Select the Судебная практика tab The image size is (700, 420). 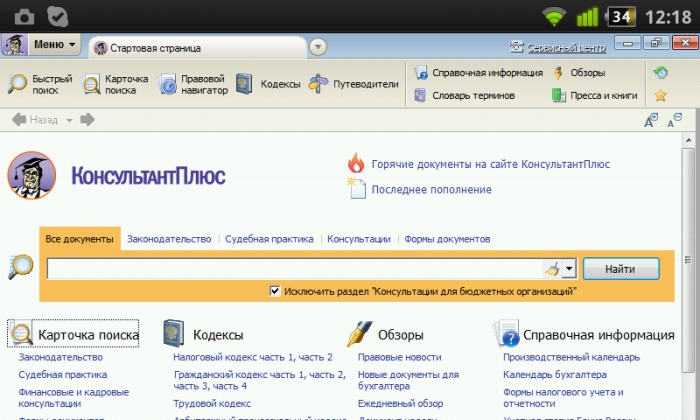(269, 239)
